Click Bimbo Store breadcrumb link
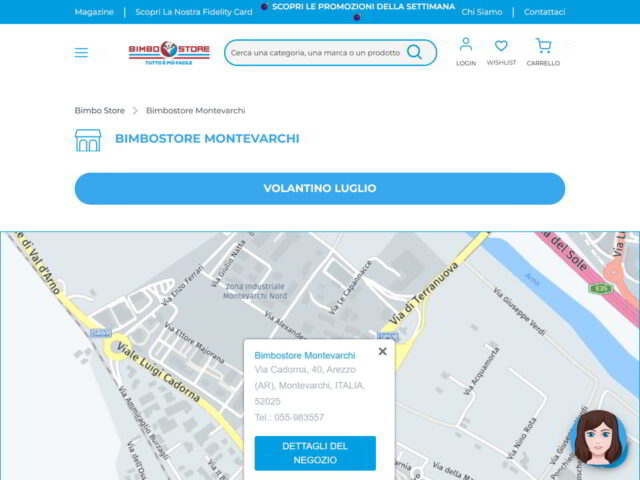Screen dimensions: 640x480 pos(100,111)
